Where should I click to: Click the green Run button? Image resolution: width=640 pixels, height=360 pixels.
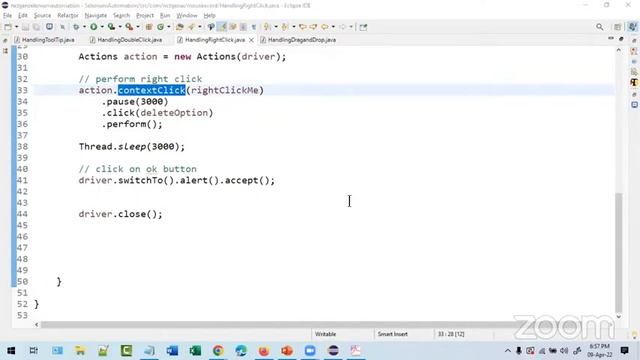(93, 27)
